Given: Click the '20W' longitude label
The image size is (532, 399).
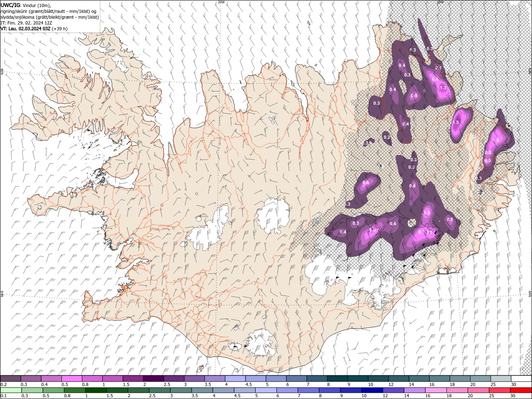Looking at the screenshot, I should coord(221,2).
